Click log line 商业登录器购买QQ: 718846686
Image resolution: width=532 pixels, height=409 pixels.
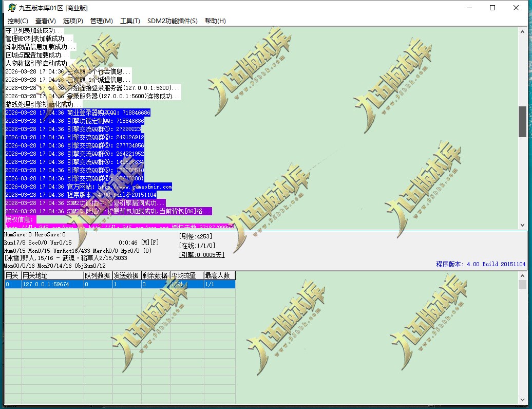(x=78, y=113)
